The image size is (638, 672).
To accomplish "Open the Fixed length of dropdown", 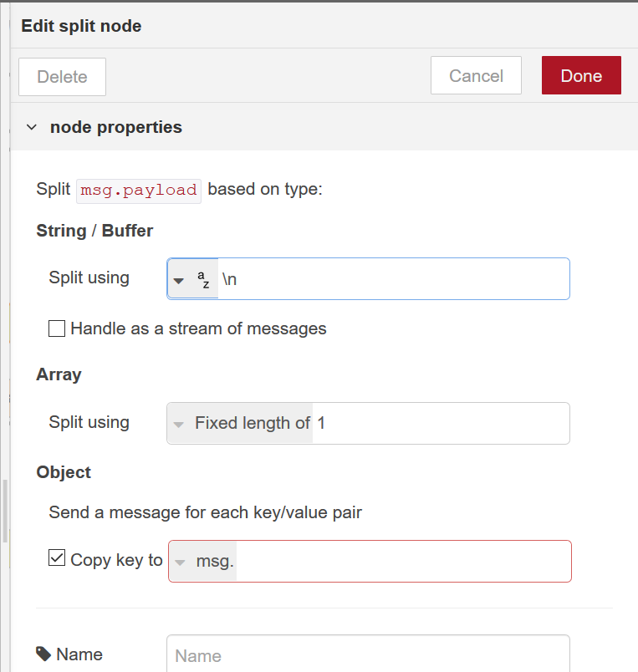I will 240,424.
